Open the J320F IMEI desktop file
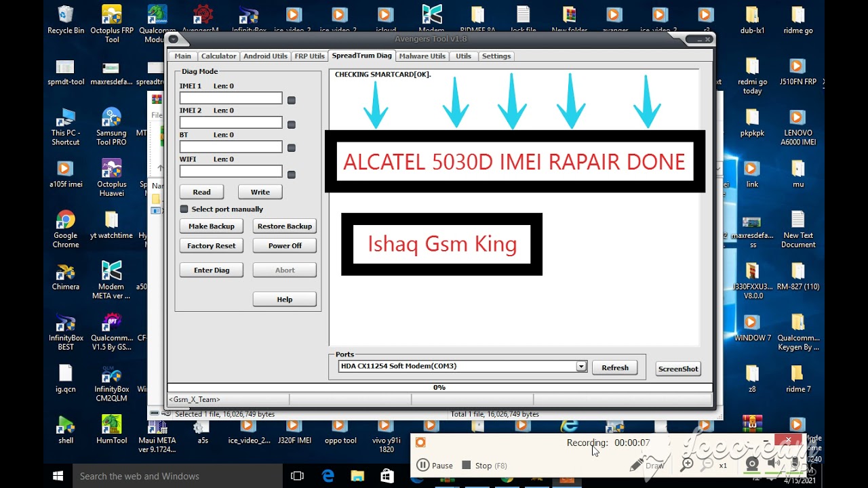Viewport: 868px width, 488px height. pyautogui.click(x=294, y=431)
